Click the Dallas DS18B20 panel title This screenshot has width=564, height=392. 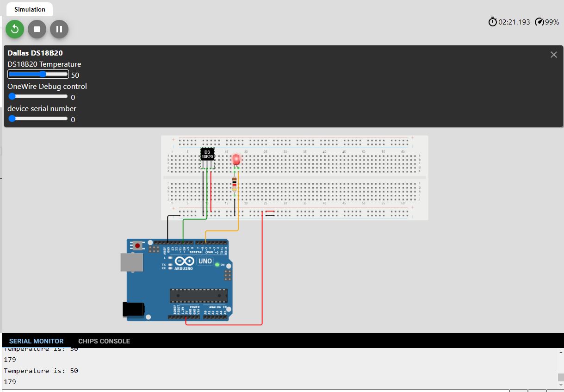click(35, 53)
